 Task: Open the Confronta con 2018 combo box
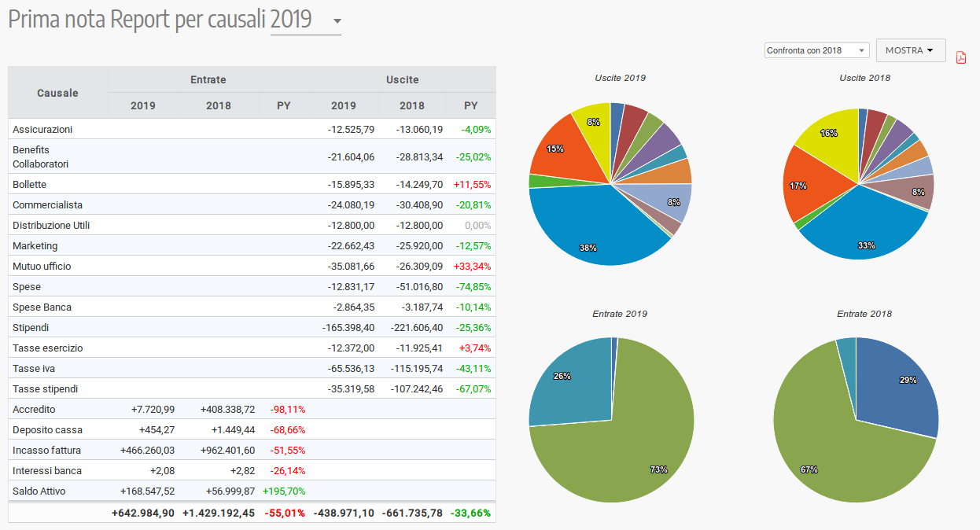pos(816,50)
